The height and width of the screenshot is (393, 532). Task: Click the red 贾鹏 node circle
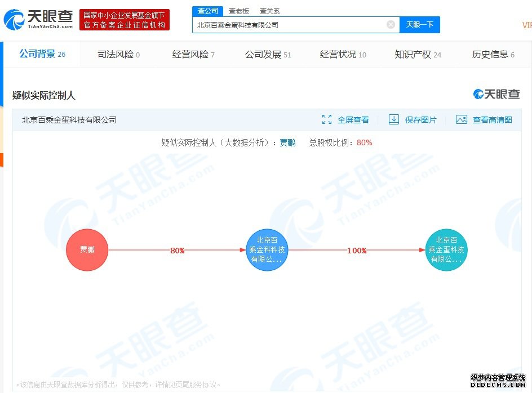click(x=87, y=250)
